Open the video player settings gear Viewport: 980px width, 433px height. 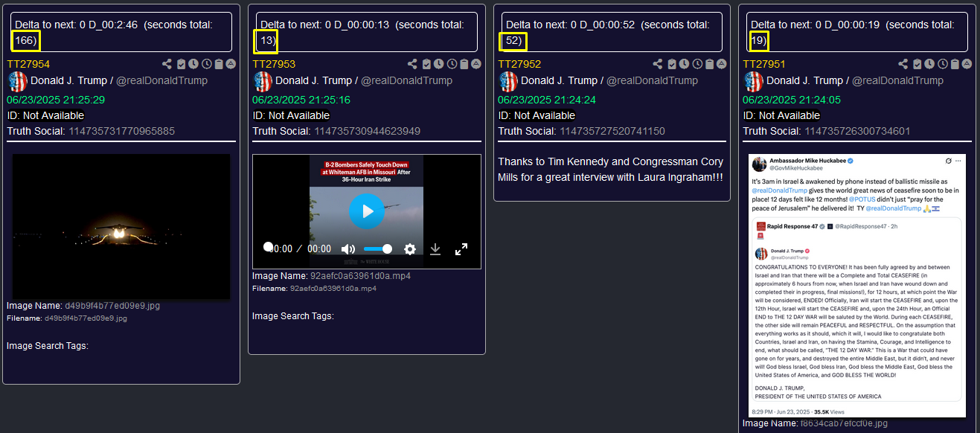409,249
